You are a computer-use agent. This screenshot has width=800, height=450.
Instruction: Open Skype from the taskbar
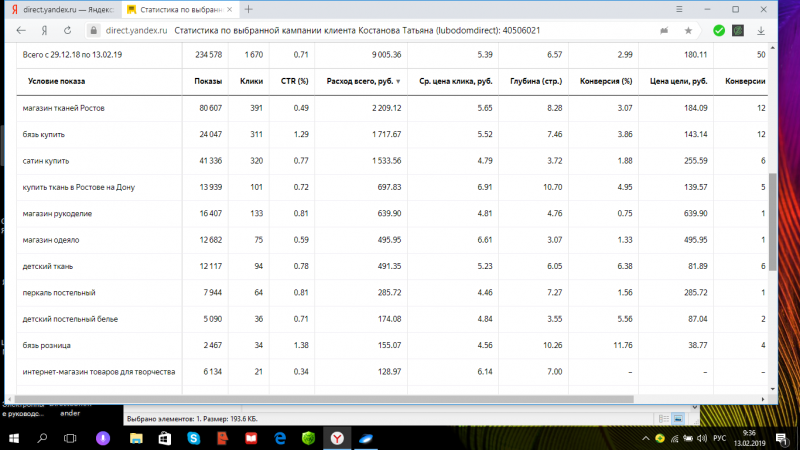coord(193,438)
